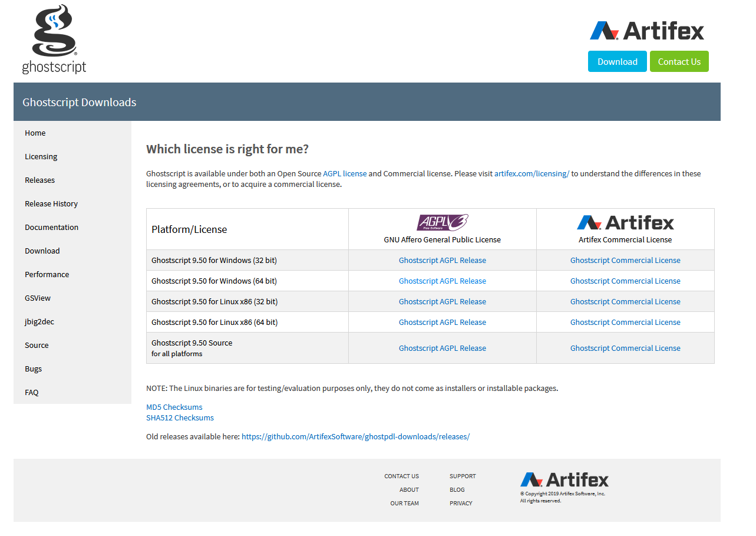Screen dimensions: 756x536
Task: Follow the AGPL license link in the paragraph
Action: click(345, 173)
